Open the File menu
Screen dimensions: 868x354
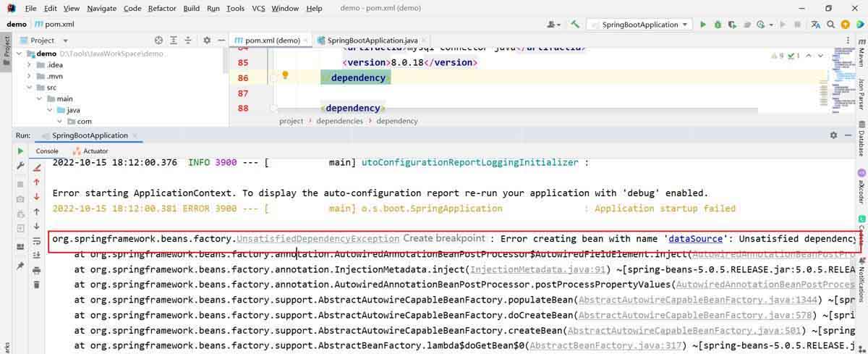click(30, 8)
